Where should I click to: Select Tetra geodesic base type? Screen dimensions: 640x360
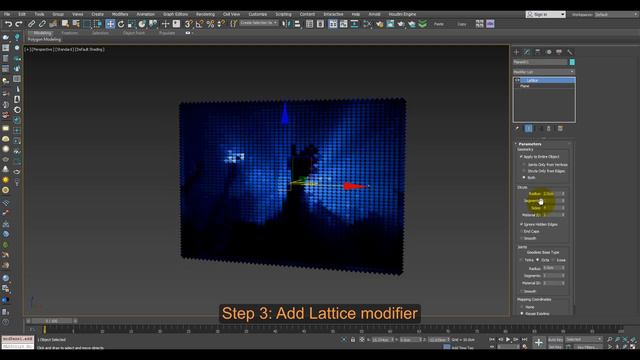tap(521, 260)
